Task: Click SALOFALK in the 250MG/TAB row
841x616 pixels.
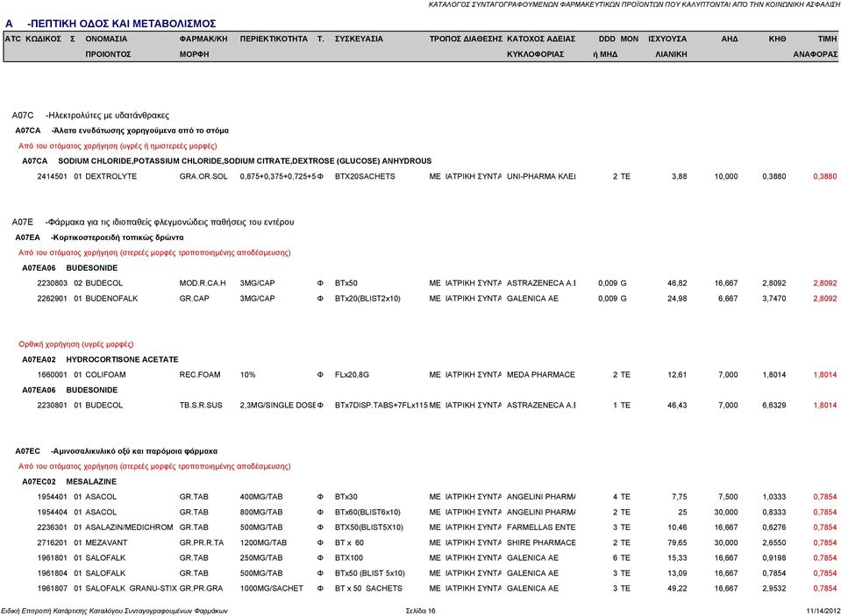Action: point(105,557)
